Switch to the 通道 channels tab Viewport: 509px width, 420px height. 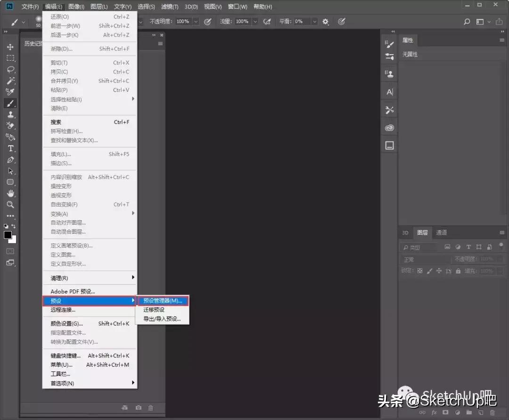pyautogui.click(x=441, y=232)
